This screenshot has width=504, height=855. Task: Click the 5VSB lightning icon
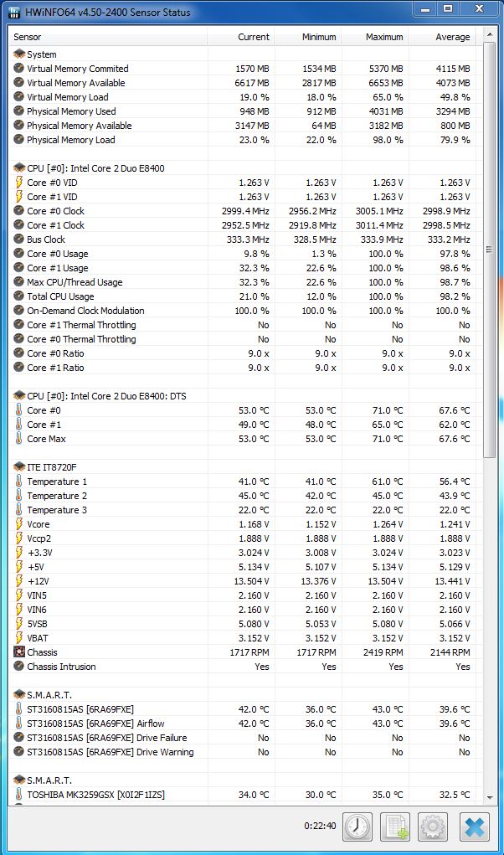pyautogui.click(x=19, y=624)
